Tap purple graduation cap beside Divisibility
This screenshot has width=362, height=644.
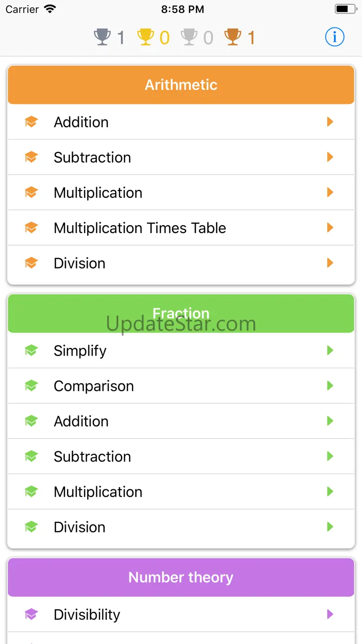click(x=31, y=614)
